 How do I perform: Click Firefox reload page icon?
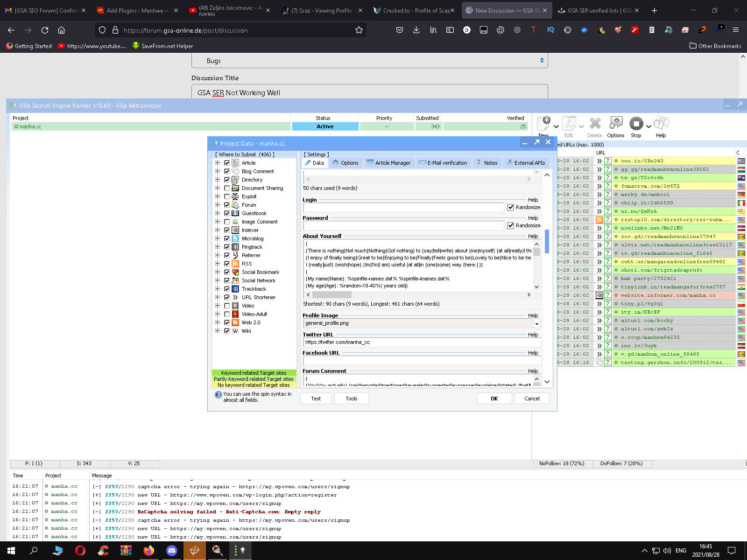tap(45, 30)
